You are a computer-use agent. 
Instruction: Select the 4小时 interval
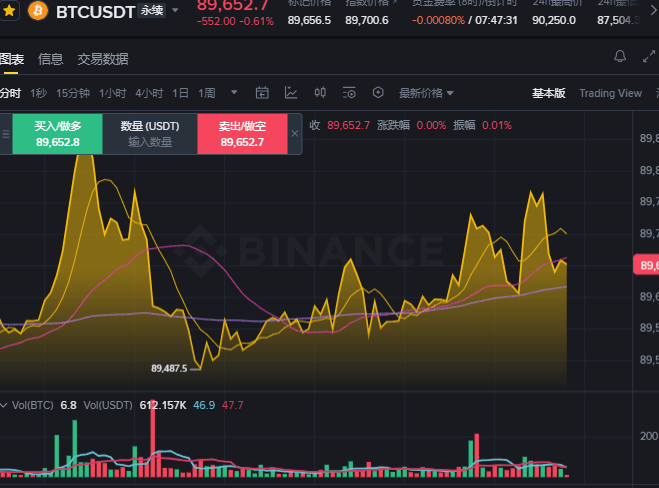149,93
